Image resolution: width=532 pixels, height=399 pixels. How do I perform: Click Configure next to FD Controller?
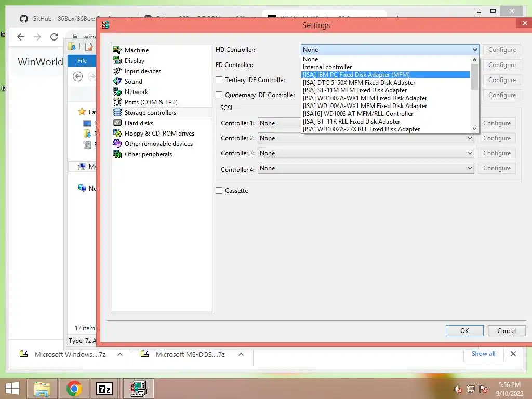click(502, 65)
